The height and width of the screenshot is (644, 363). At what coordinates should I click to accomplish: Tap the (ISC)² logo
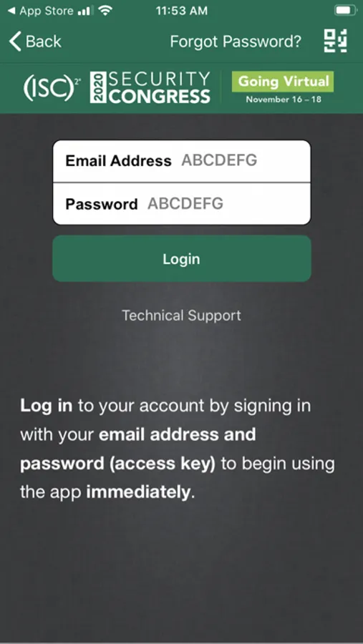pos(52,88)
